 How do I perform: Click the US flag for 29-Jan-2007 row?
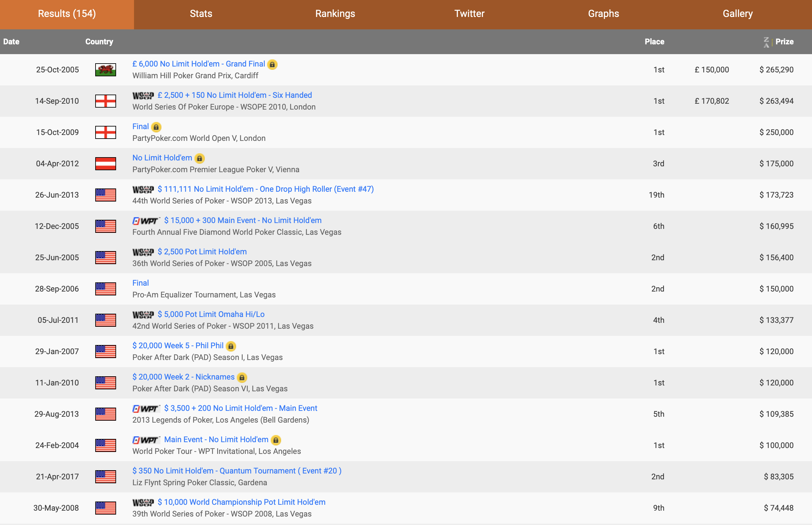[105, 352]
